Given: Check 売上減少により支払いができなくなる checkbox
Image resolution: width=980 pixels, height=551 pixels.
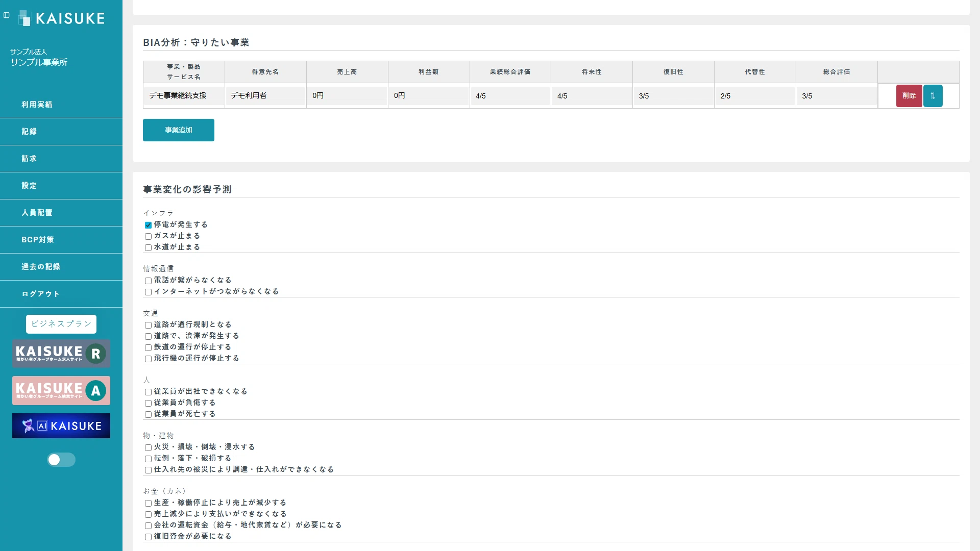Looking at the screenshot, I should (x=148, y=514).
